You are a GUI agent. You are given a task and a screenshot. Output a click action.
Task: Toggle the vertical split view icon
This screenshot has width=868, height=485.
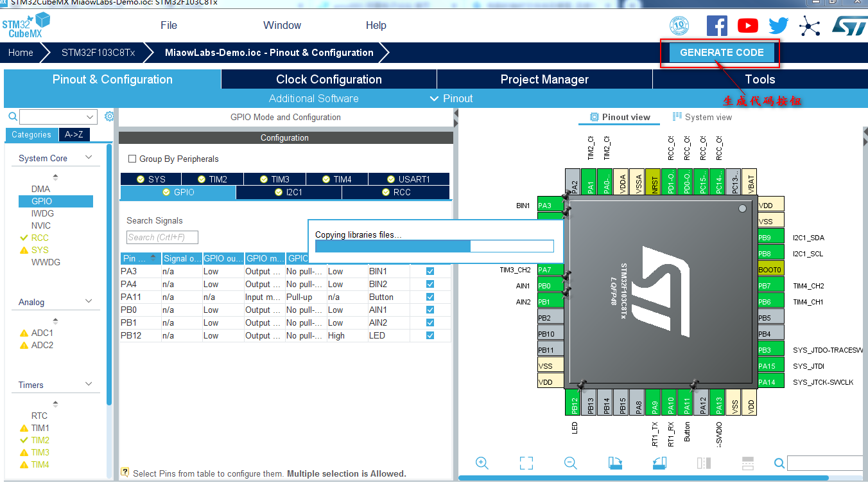pos(704,463)
